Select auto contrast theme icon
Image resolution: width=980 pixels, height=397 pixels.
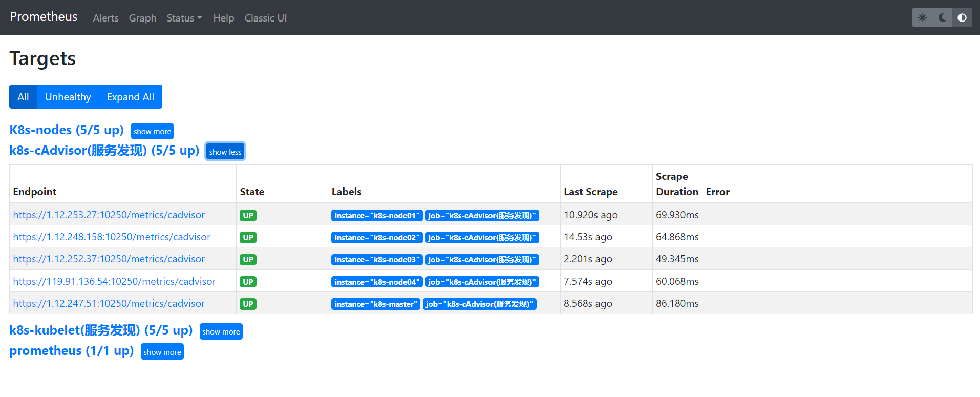click(x=962, y=17)
